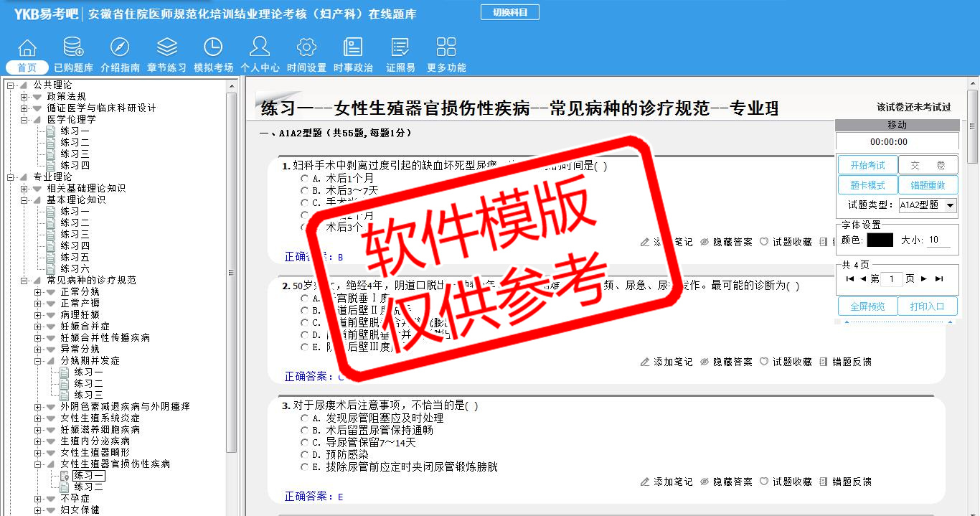Click the black font color swatch
The height and width of the screenshot is (516, 980).
[880, 240]
